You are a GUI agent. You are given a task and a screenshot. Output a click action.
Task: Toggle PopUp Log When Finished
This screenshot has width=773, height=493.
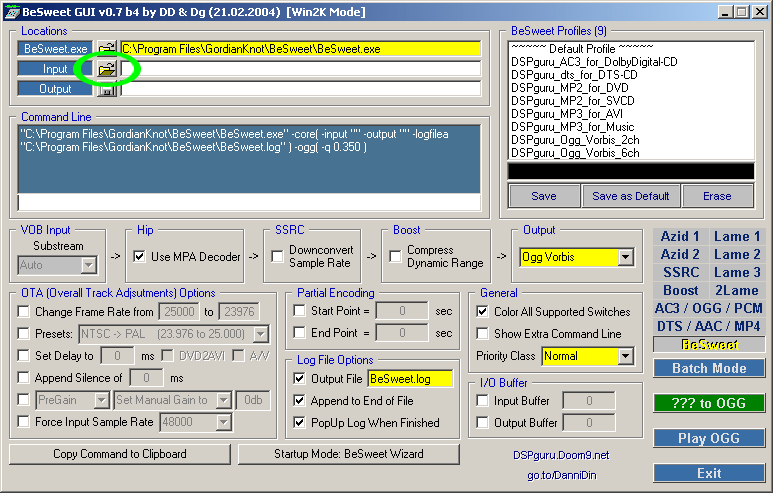tap(299, 423)
